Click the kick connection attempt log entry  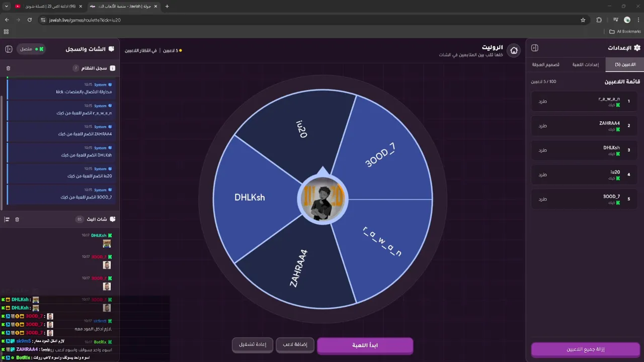click(x=62, y=88)
